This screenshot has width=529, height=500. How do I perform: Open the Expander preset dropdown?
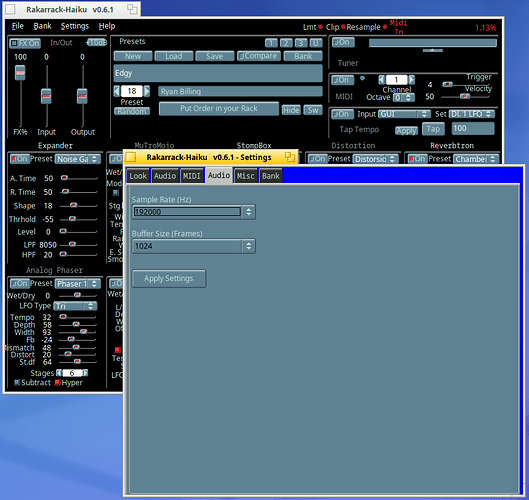tap(78, 159)
